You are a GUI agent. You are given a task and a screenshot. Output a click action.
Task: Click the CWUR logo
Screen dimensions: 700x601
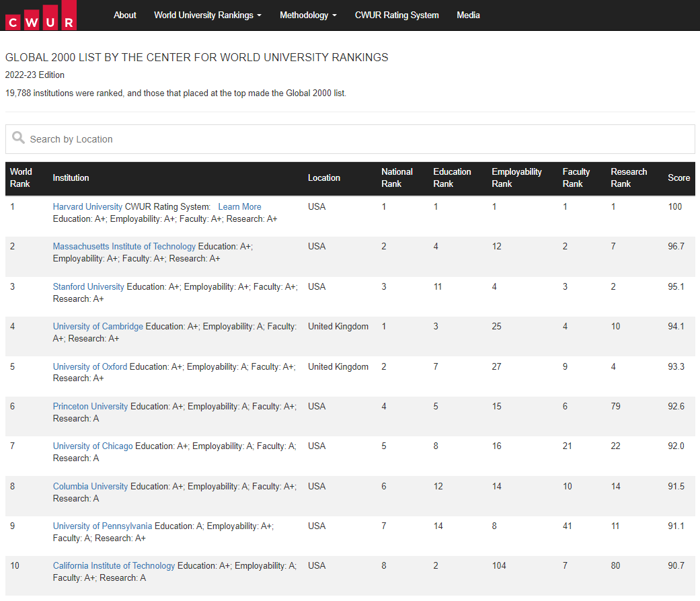(x=40, y=15)
